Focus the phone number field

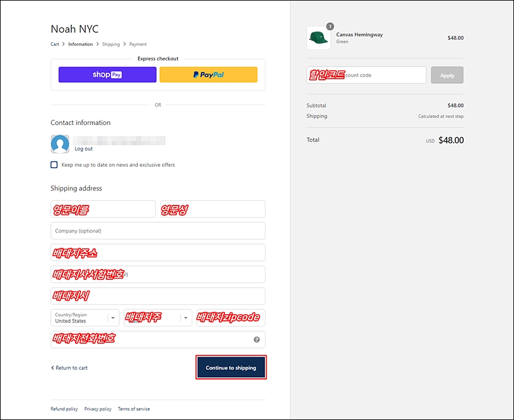click(158, 340)
